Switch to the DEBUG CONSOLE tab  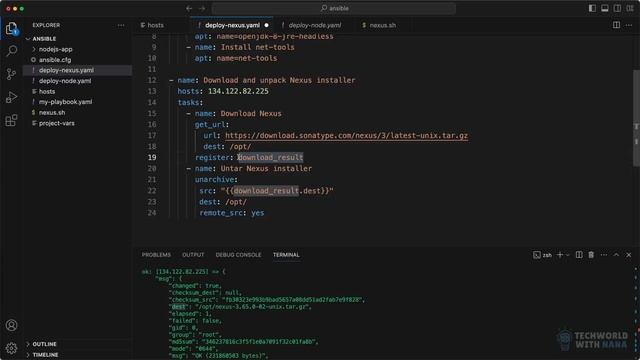click(x=238, y=255)
